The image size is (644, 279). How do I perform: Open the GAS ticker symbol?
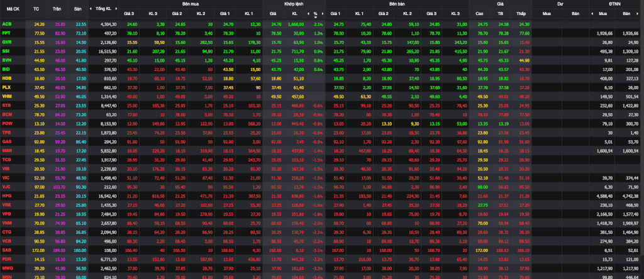(6, 141)
